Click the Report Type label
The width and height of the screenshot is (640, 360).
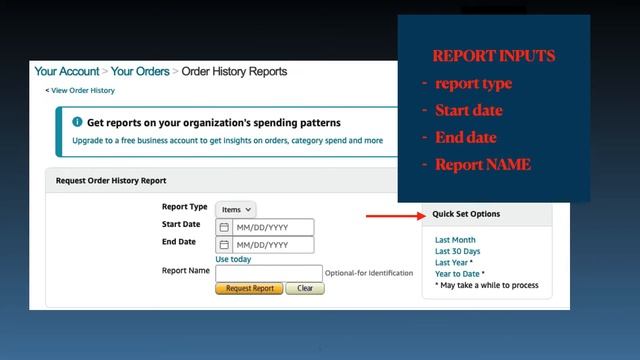click(184, 207)
